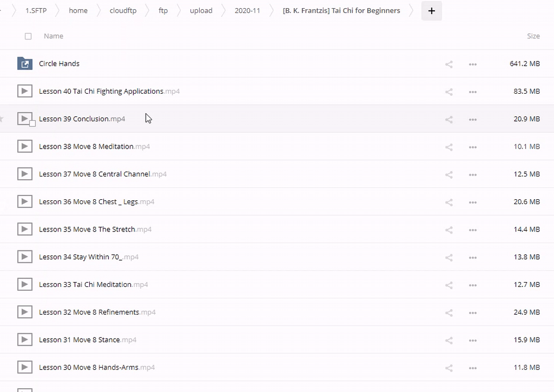Click video icon for Lesson 33 Meditation
Screen dimensions: 554x392
click(x=24, y=285)
